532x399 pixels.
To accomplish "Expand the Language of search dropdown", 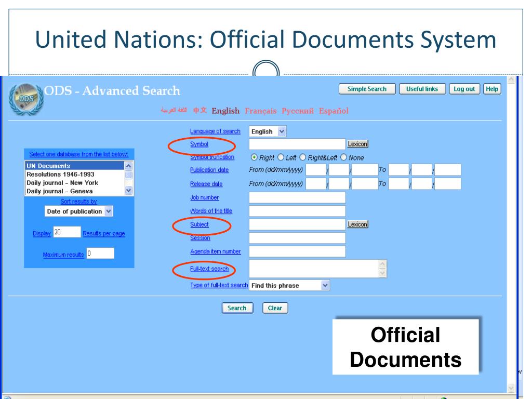I will pyautogui.click(x=282, y=131).
